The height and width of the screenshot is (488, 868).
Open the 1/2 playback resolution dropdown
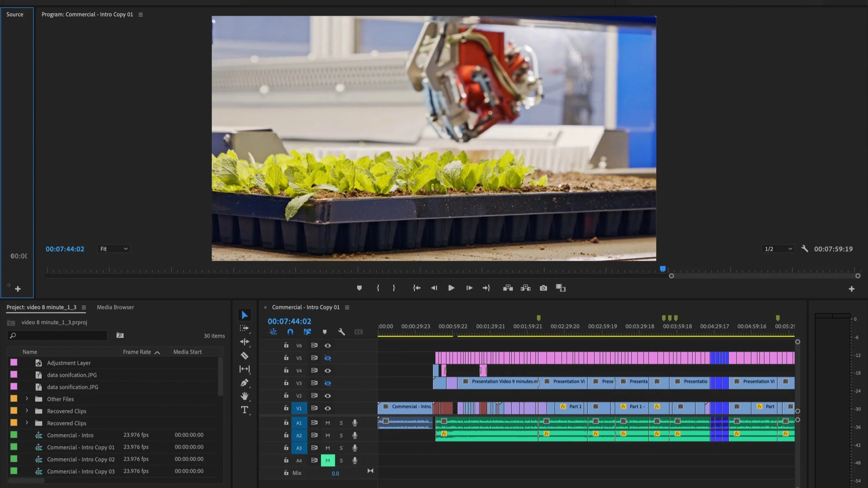click(x=778, y=249)
